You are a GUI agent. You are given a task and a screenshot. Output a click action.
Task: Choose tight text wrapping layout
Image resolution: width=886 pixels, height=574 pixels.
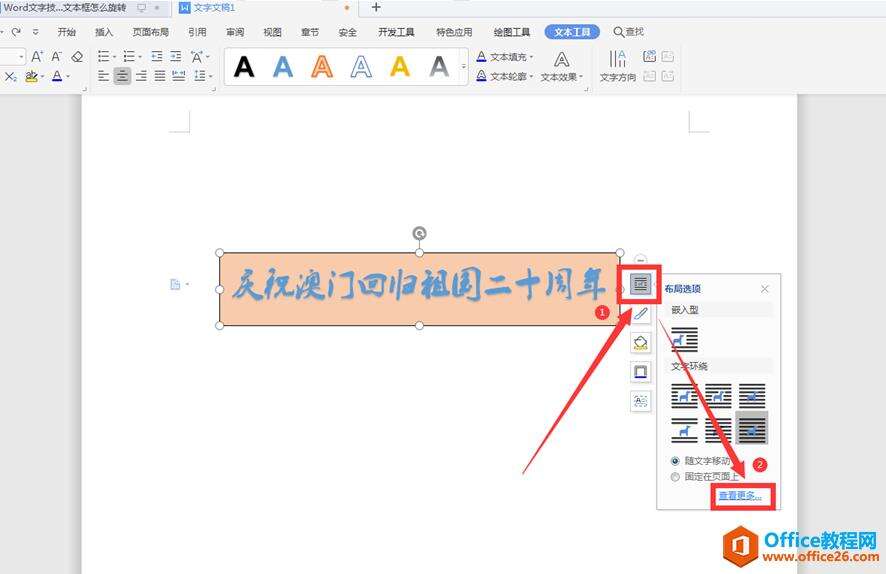[718, 395]
